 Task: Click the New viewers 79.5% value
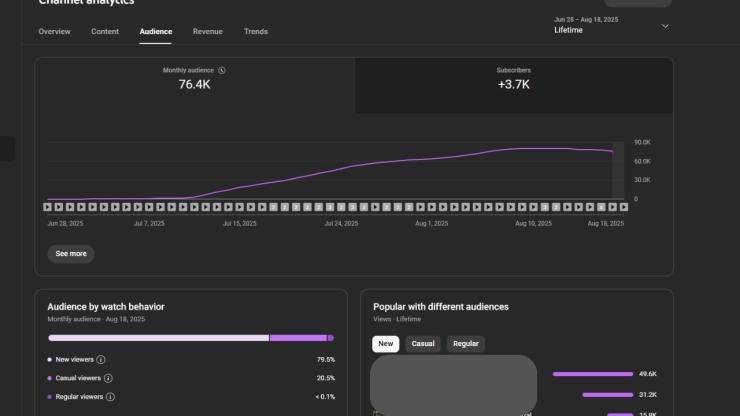pyautogui.click(x=326, y=360)
